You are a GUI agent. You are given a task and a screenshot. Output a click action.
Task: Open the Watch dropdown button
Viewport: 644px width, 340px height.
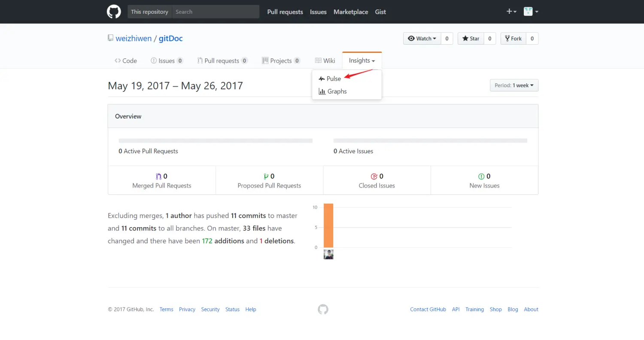click(422, 38)
